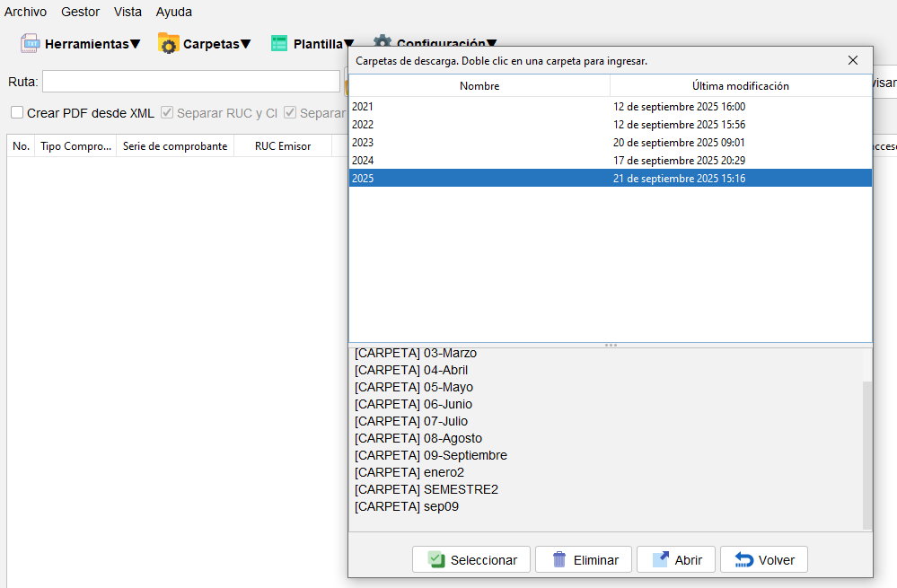Click the Herramientas TXT file icon

(31, 43)
